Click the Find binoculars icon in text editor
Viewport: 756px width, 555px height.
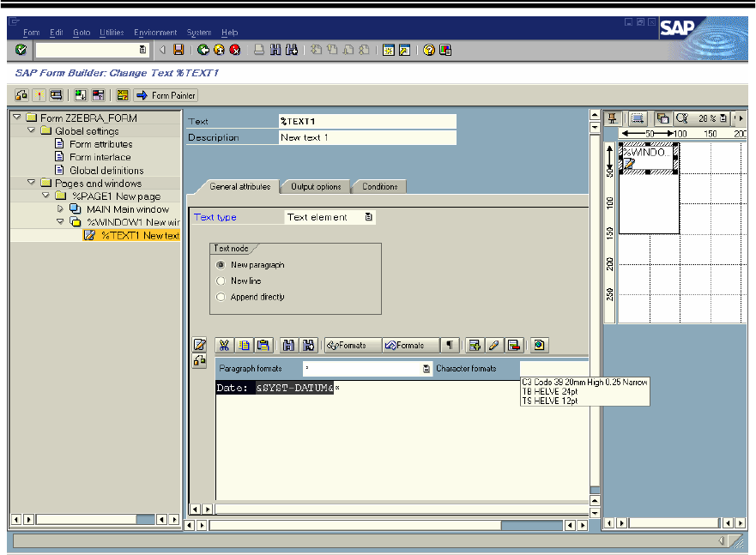(x=288, y=345)
